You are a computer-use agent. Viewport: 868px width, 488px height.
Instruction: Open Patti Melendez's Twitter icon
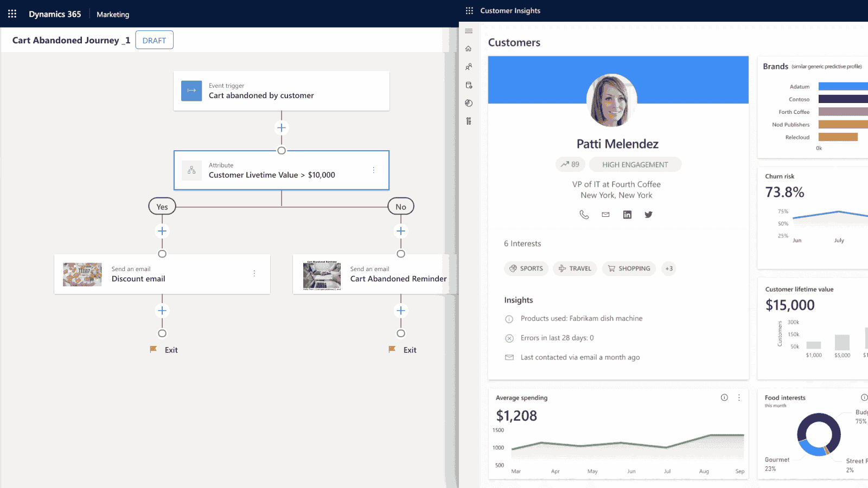(648, 215)
